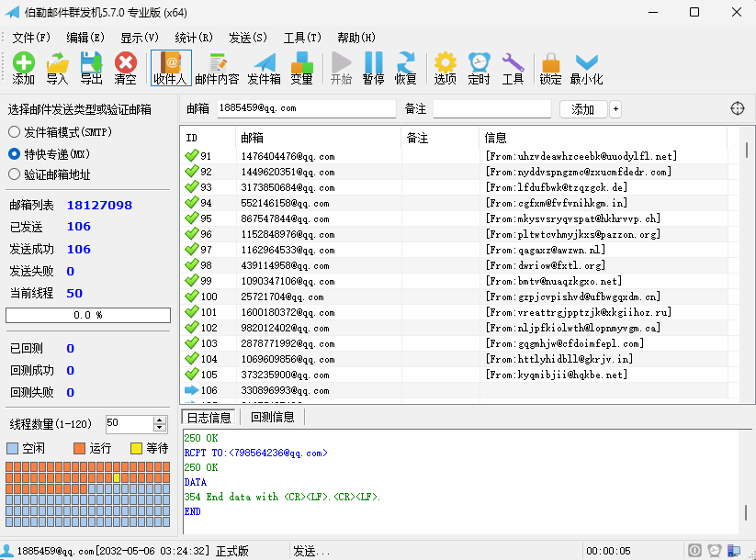Select row with 2878771992@qq.com
Image resolution: width=756 pixels, height=560 pixels.
(459, 343)
